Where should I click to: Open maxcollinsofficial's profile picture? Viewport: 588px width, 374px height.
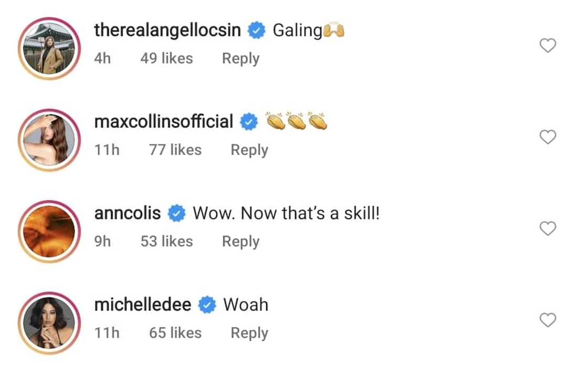(x=49, y=140)
